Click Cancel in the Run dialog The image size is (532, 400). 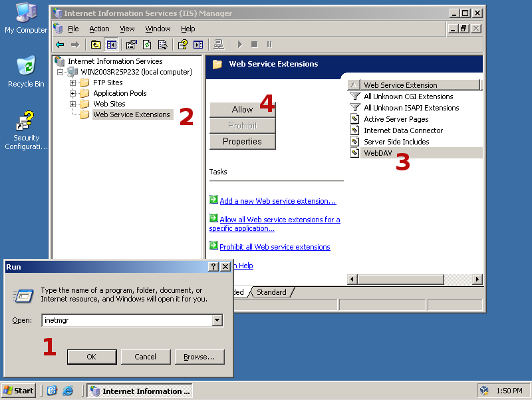146,357
